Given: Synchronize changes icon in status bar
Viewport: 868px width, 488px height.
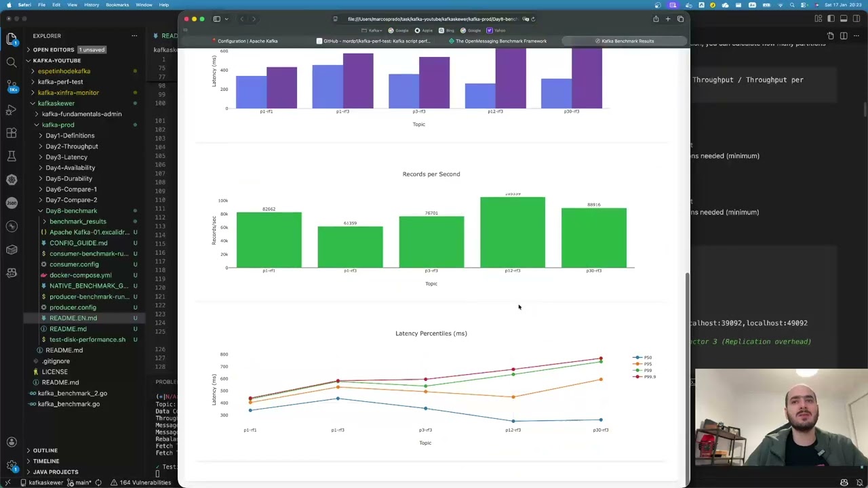Looking at the screenshot, I should (98, 483).
